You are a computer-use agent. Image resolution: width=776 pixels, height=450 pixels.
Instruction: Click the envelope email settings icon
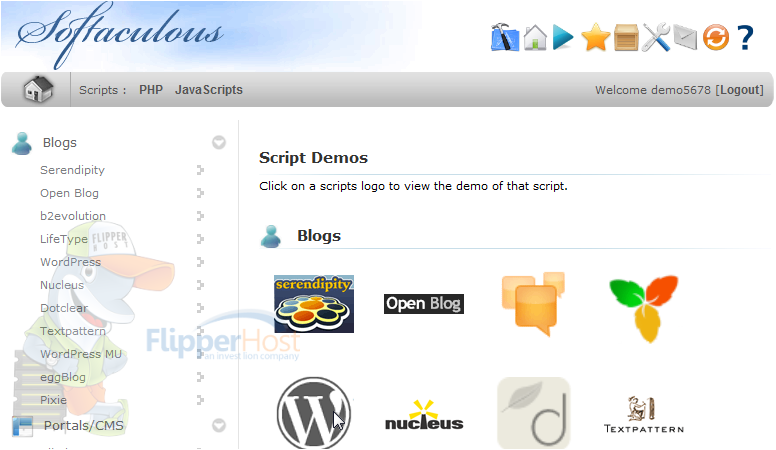point(685,38)
